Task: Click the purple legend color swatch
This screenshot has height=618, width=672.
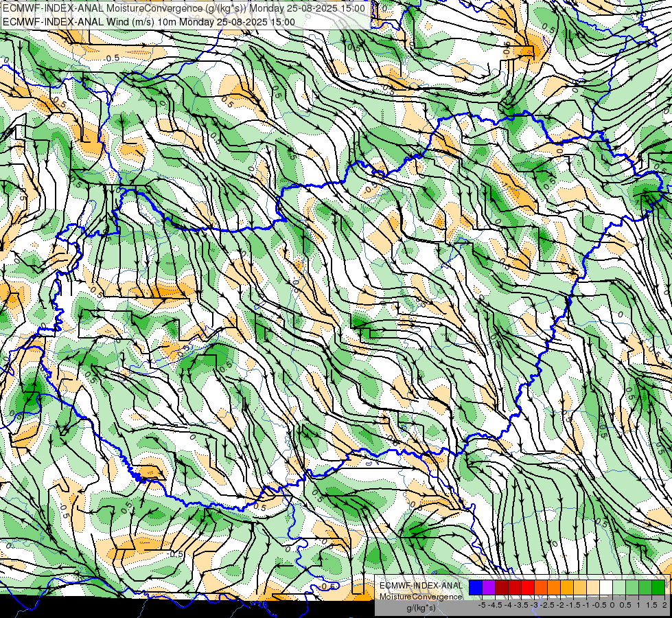Action: (x=489, y=587)
